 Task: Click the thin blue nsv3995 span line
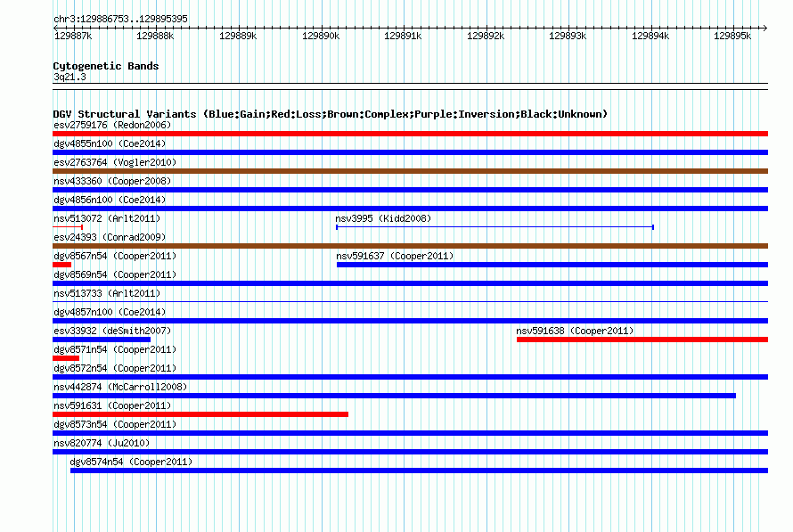(495, 227)
